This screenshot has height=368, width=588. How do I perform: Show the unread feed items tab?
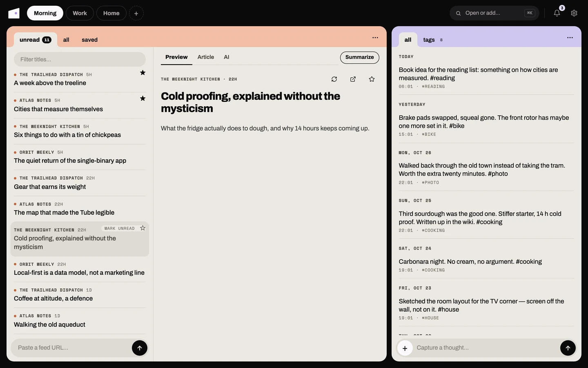tap(36, 40)
